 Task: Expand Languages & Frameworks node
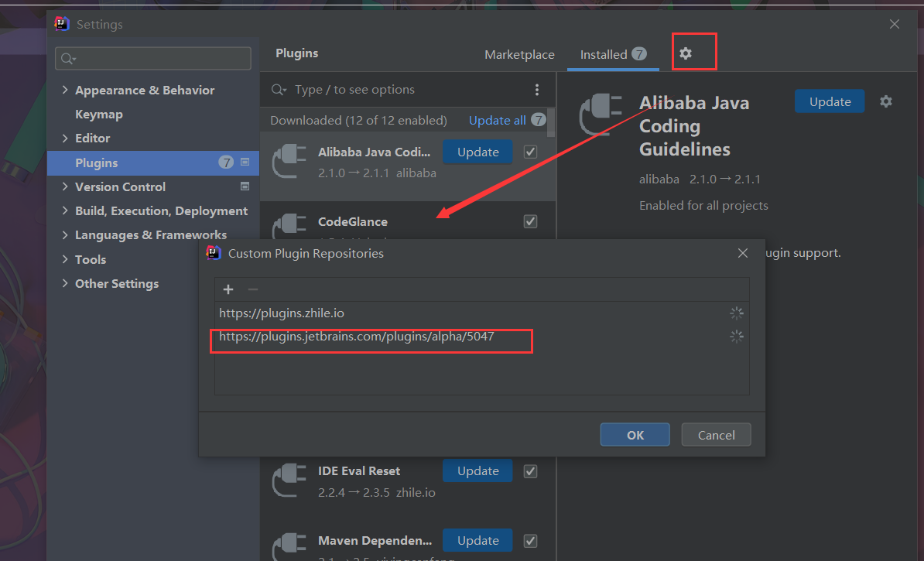(x=65, y=234)
